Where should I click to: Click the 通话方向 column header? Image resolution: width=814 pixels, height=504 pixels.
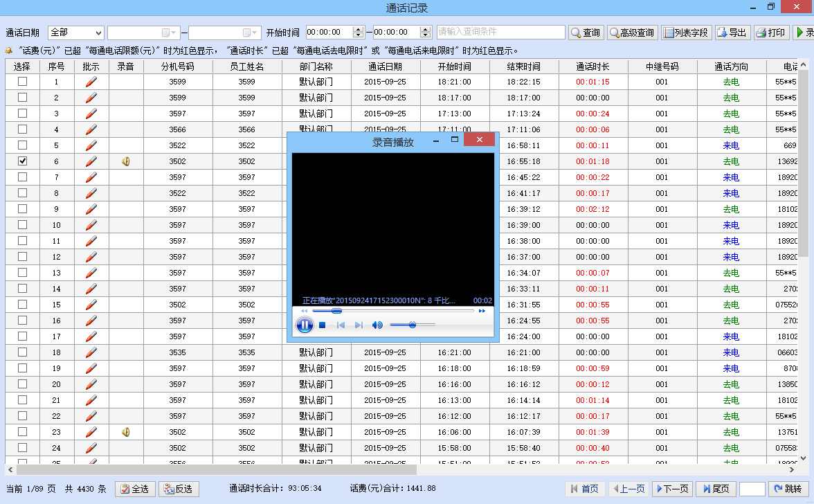pos(731,66)
